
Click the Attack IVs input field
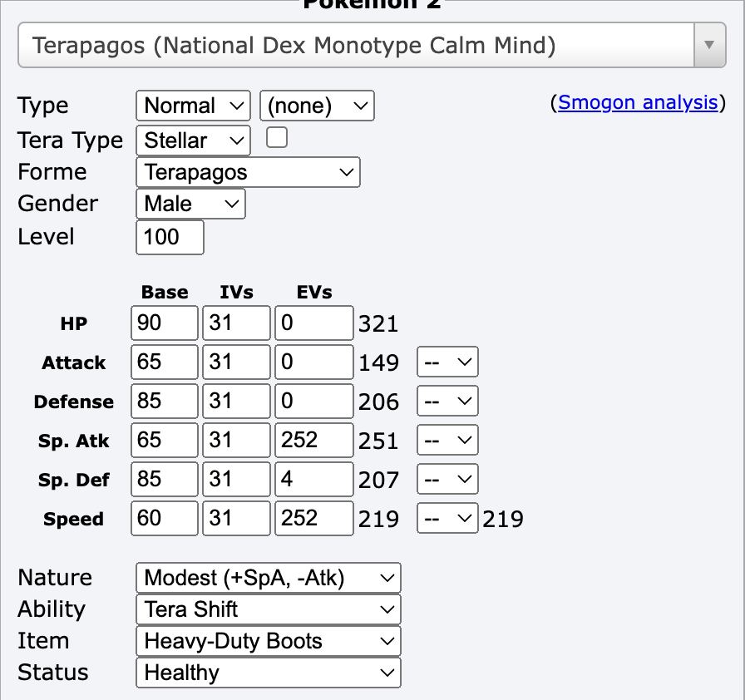point(239,362)
